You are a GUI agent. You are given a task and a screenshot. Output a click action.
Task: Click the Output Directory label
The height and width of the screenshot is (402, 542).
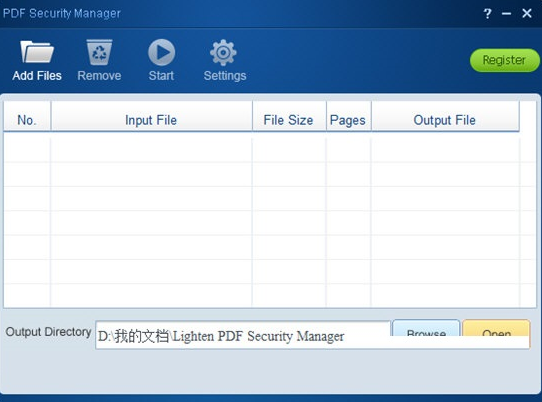(48, 332)
